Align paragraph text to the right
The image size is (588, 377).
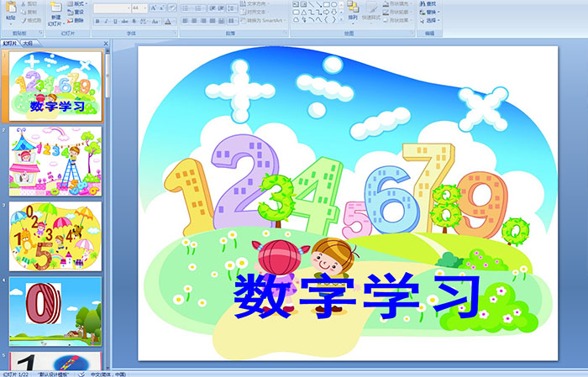(203, 21)
